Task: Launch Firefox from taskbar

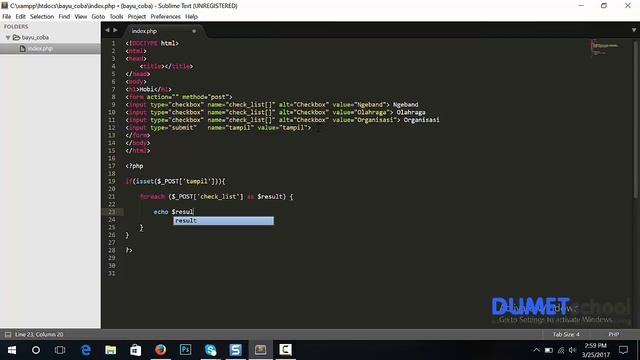Action: (x=160, y=350)
